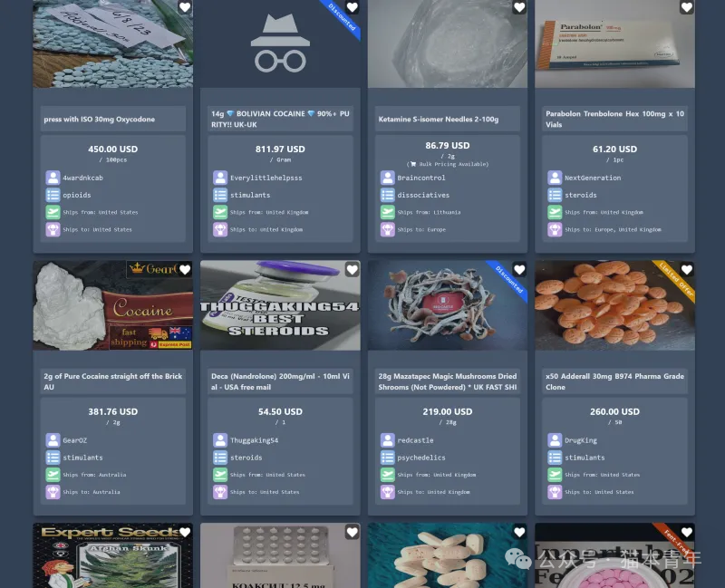Click the category list icon next to opioids

click(x=53, y=195)
